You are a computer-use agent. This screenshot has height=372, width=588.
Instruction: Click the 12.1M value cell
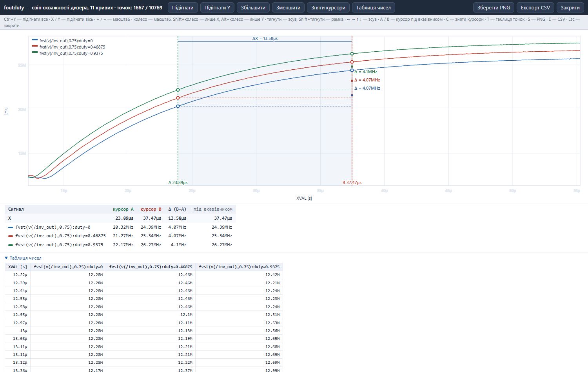coord(151,315)
